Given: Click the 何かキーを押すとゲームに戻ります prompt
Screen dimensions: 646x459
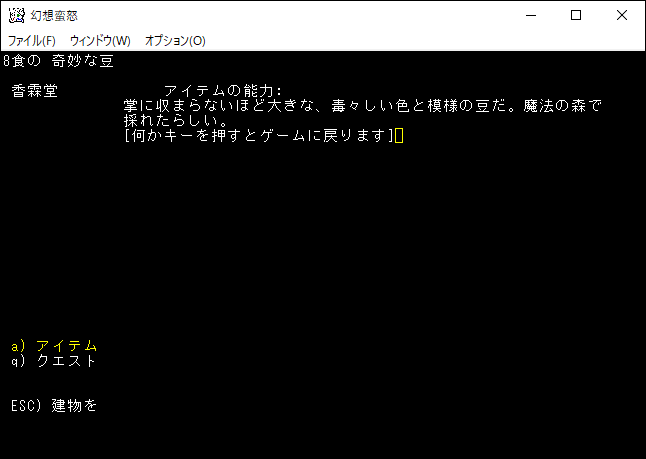Looking at the screenshot, I should point(258,136).
